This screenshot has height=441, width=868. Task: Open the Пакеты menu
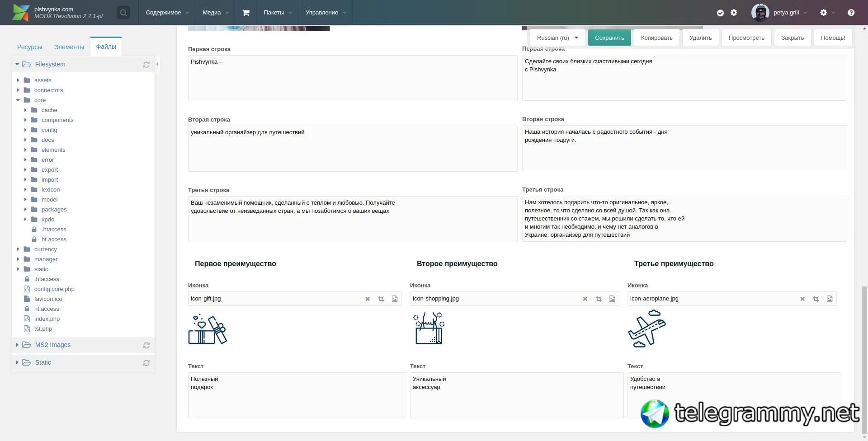[x=278, y=13]
